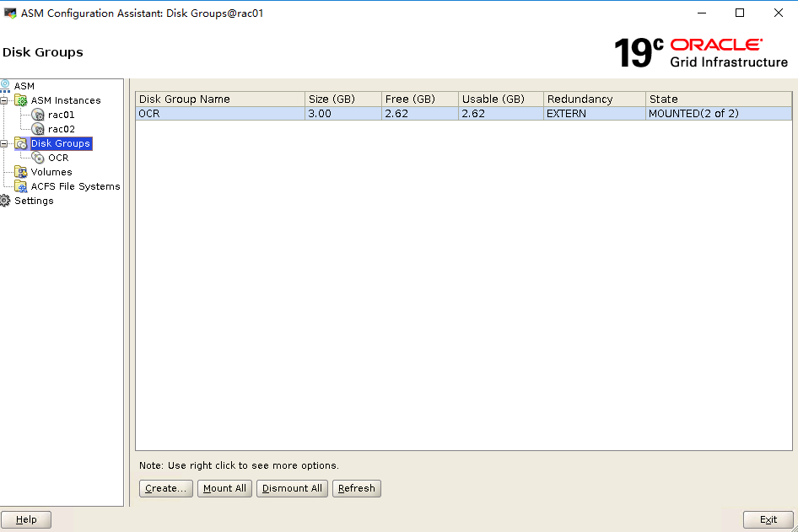Screen dimensions: 798x532
Task: Click the rac01 instance icon
Action: [x=38, y=115]
